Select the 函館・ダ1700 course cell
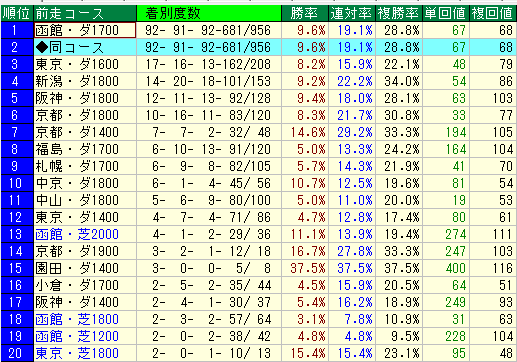 point(85,30)
